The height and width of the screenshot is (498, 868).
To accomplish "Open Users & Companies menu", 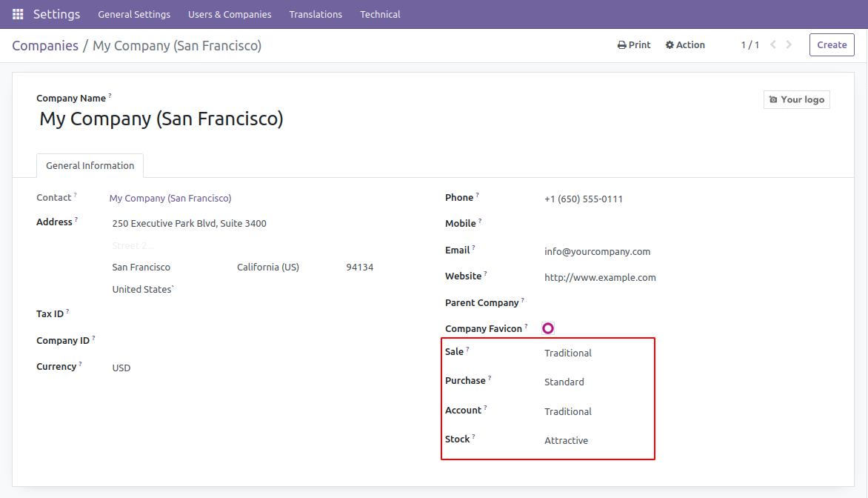I will pyautogui.click(x=230, y=14).
